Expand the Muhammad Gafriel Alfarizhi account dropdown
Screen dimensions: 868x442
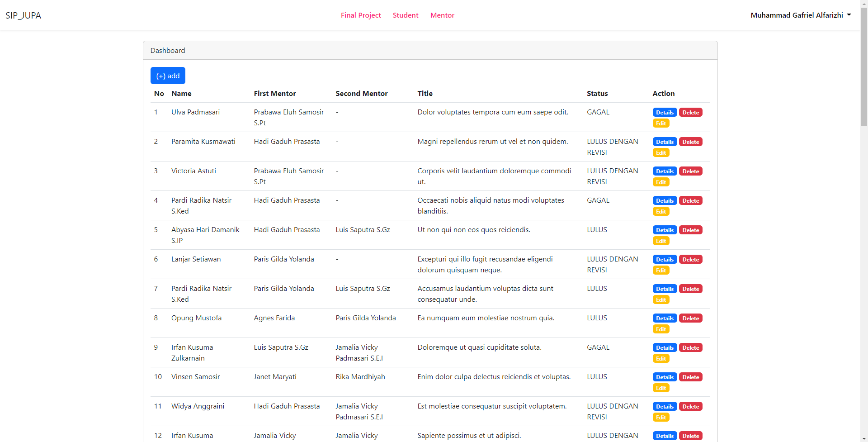(801, 15)
